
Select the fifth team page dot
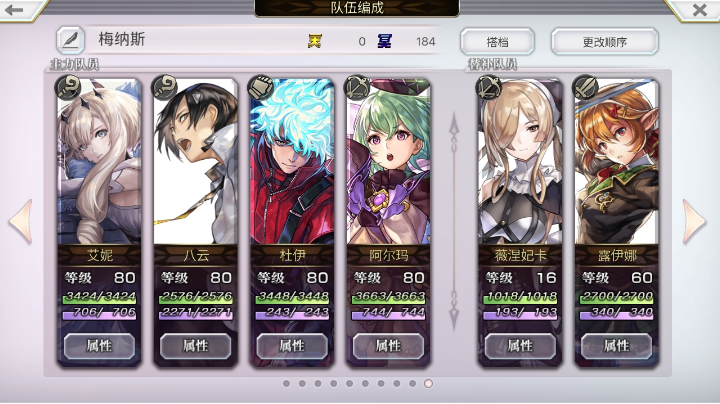[x=349, y=383]
